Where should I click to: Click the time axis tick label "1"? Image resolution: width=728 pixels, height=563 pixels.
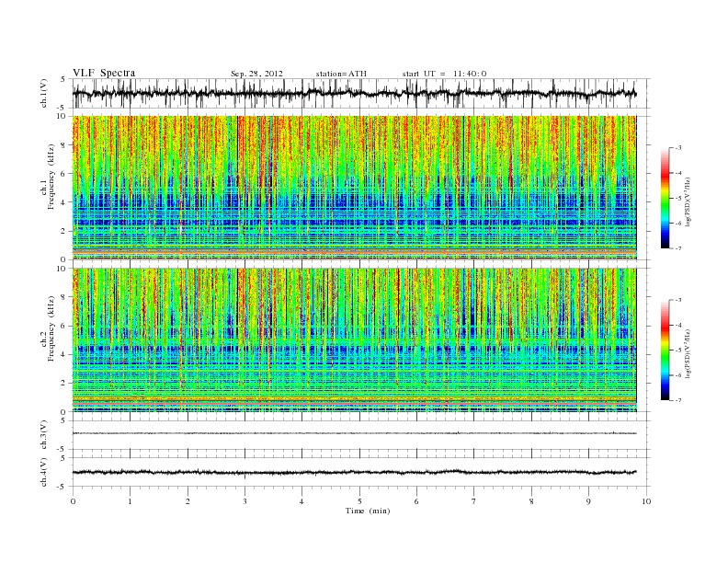[x=130, y=501]
